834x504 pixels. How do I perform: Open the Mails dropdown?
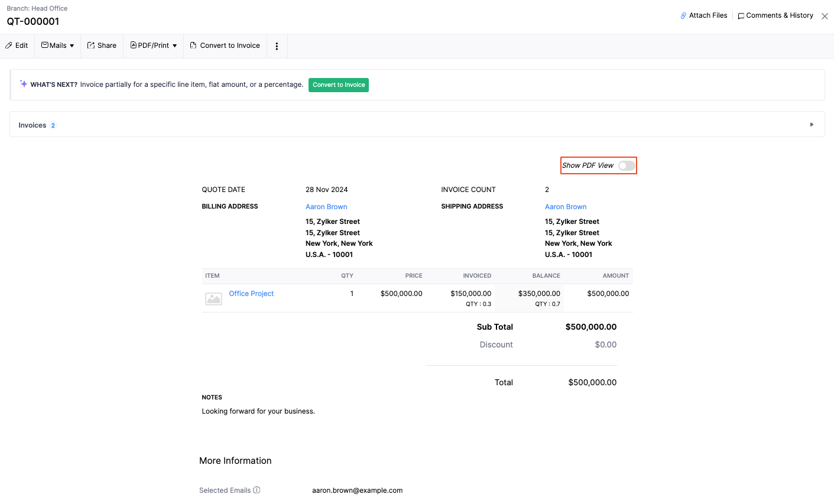(x=57, y=45)
